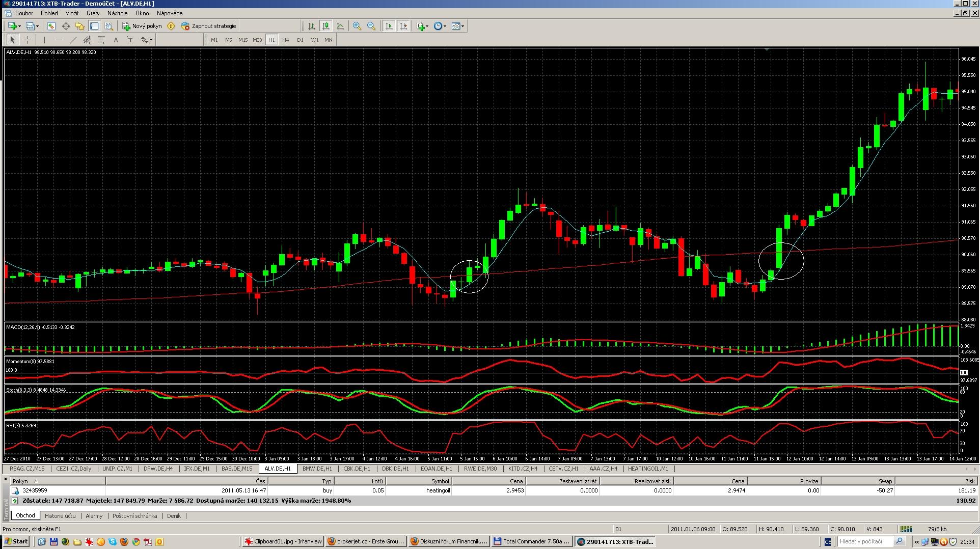The image size is (980, 549).
Task: Click the Nový pokyn button
Action: [x=142, y=26]
